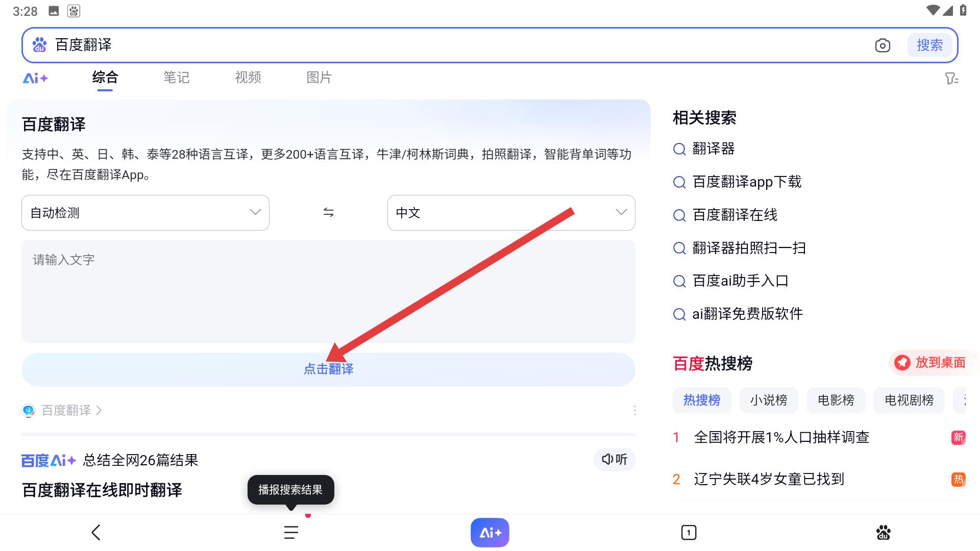Swap translation language direction
980x551 pixels.
tap(328, 213)
